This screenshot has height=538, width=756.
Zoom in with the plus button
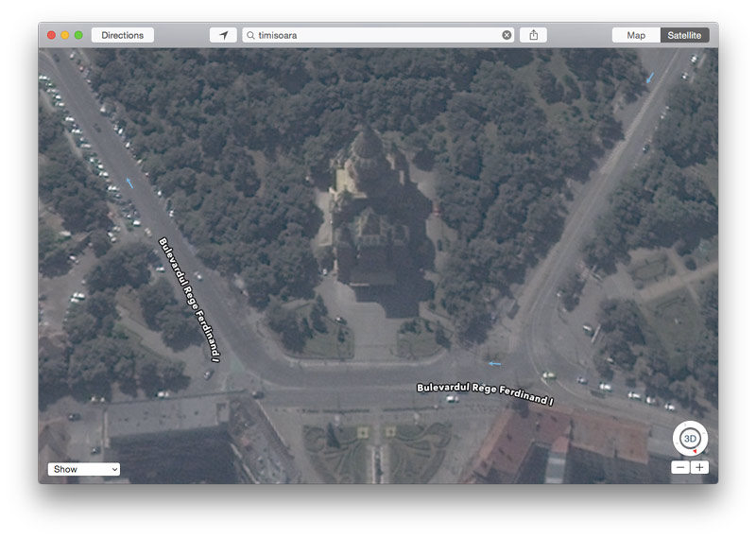point(699,467)
